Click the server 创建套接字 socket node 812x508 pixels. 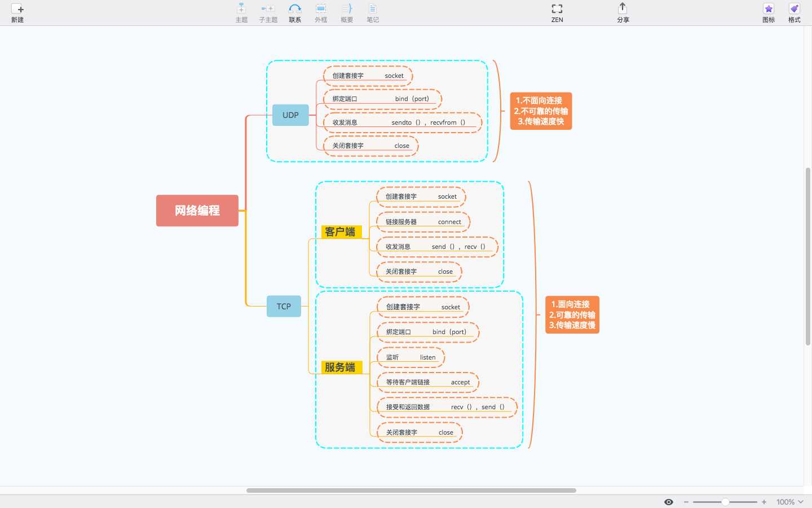click(423, 307)
